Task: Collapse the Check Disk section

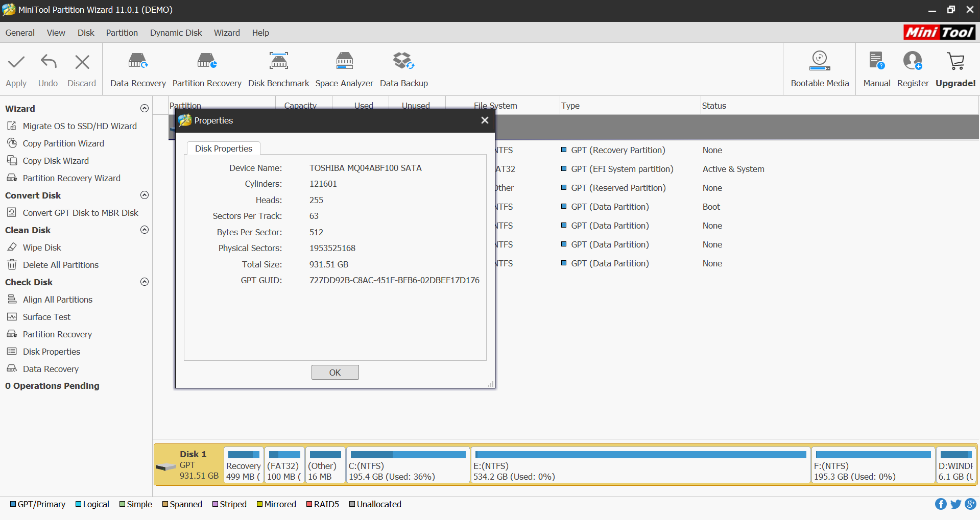Action: (x=145, y=282)
